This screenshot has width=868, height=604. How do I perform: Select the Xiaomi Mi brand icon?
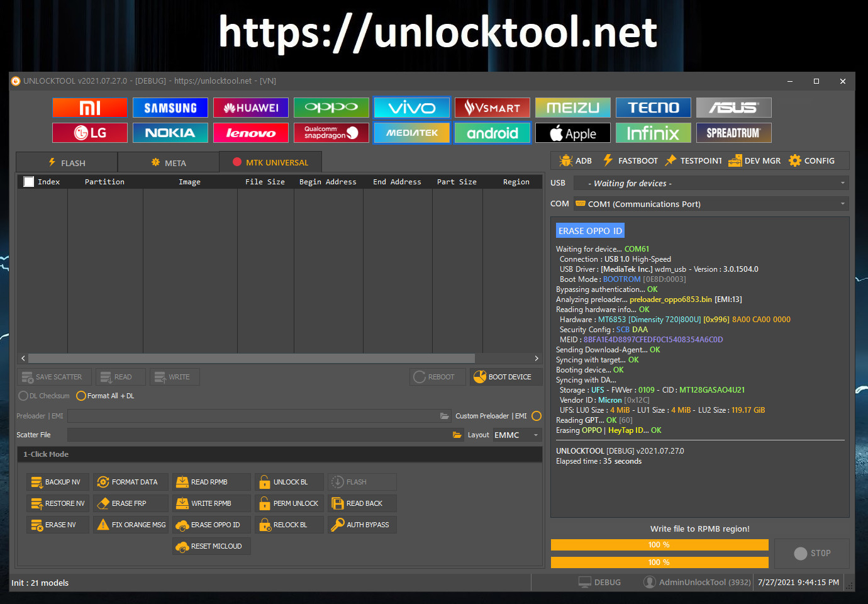coord(90,108)
